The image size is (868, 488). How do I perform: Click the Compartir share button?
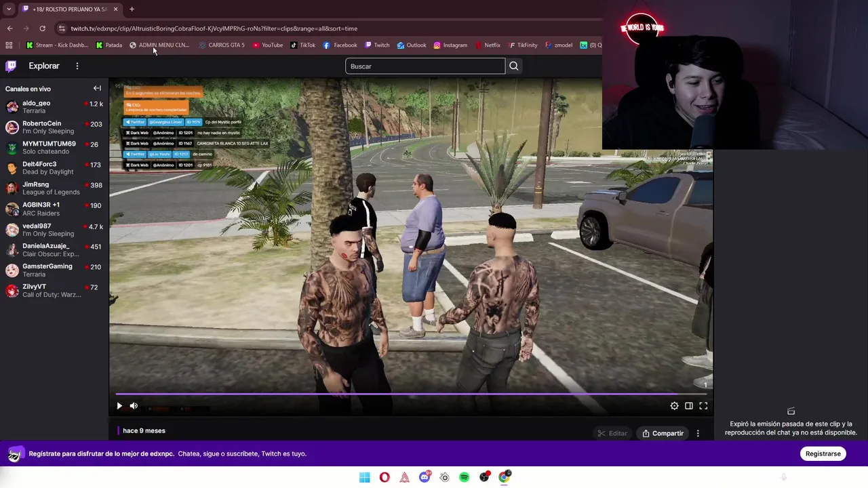[x=663, y=433]
